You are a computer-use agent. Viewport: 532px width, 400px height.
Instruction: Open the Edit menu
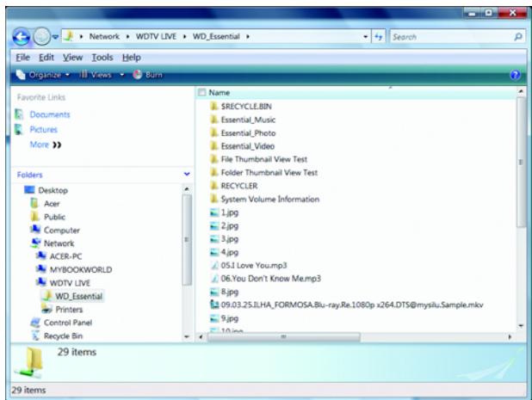pyautogui.click(x=46, y=58)
